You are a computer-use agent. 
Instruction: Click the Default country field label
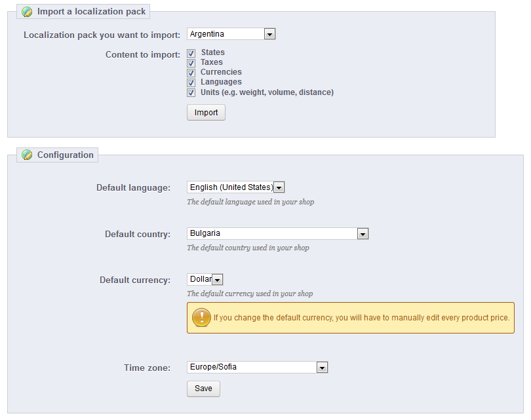(x=138, y=234)
